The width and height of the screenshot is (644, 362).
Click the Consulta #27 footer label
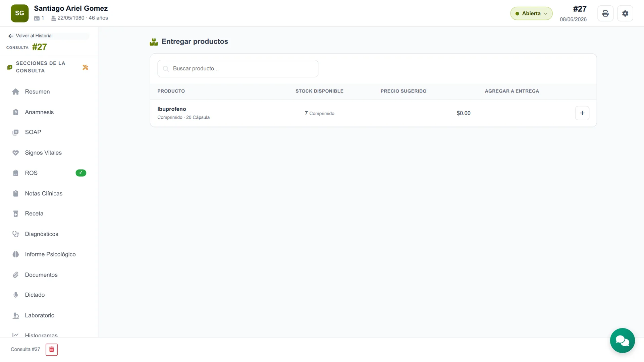tap(25, 349)
